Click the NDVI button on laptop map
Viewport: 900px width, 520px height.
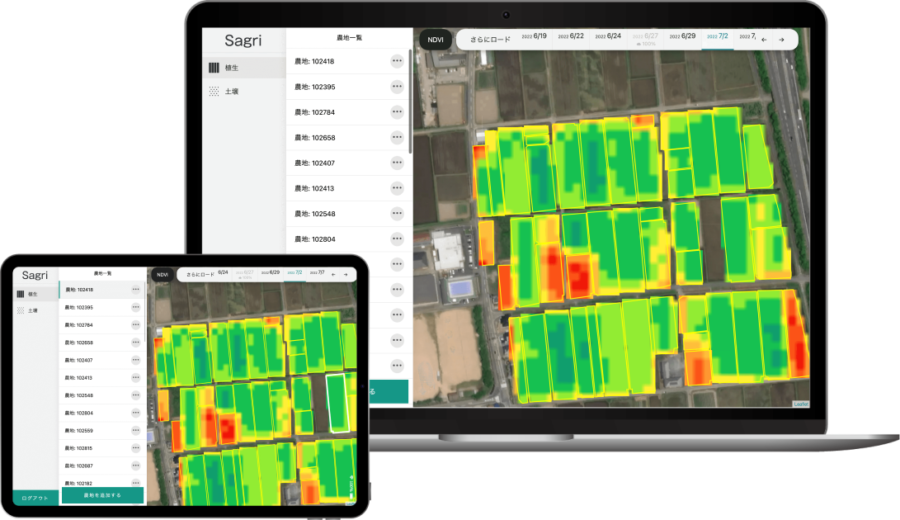tap(436, 40)
